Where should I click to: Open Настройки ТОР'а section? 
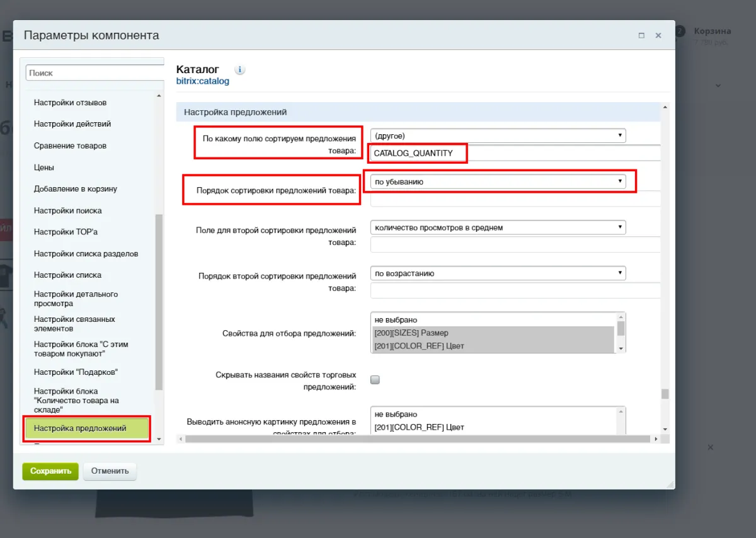coord(66,232)
